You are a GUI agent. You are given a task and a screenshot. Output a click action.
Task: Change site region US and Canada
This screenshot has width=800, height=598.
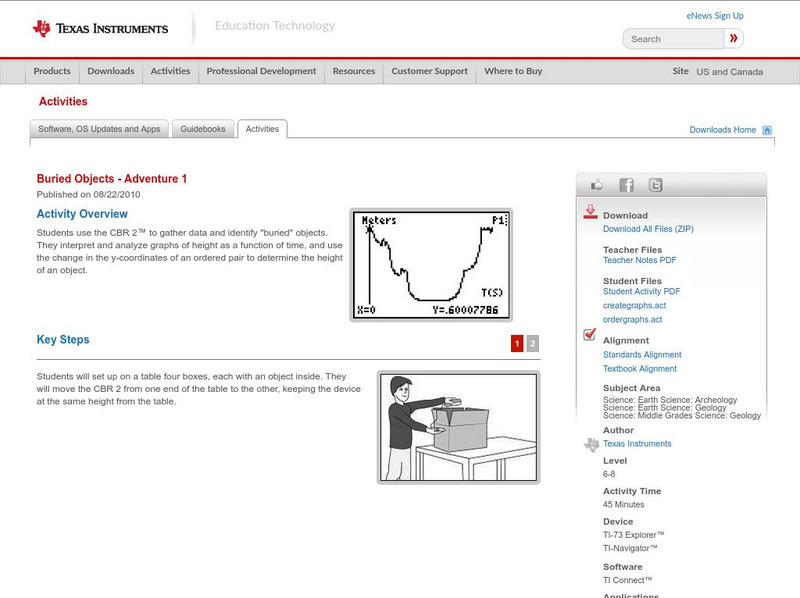click(x=730, y=72)
